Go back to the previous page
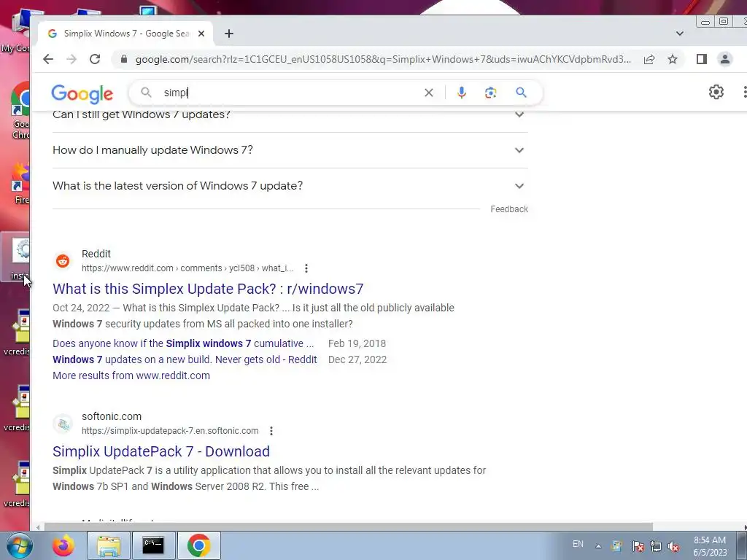Screen dimensions: 747x560 point(48,59)
